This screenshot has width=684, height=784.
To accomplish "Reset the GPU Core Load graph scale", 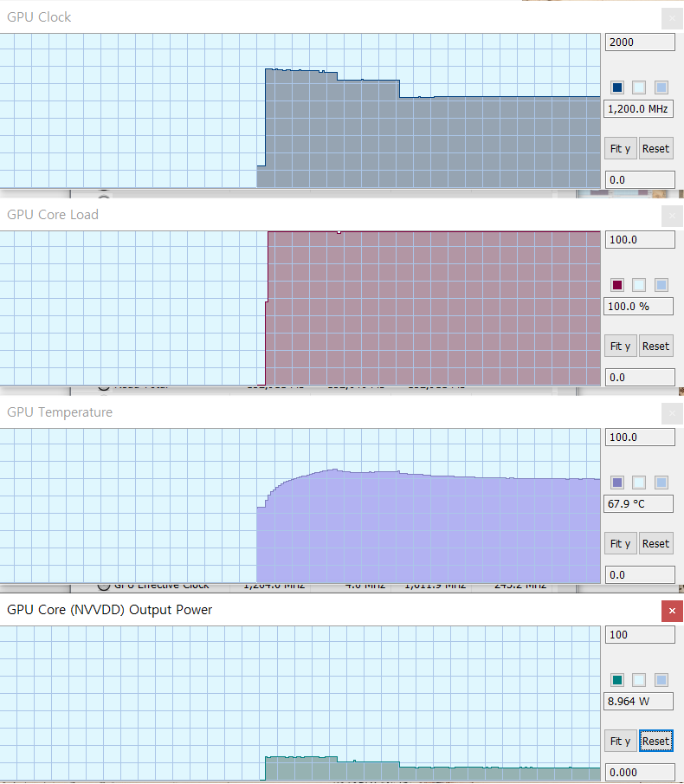I will coord(655,346).
